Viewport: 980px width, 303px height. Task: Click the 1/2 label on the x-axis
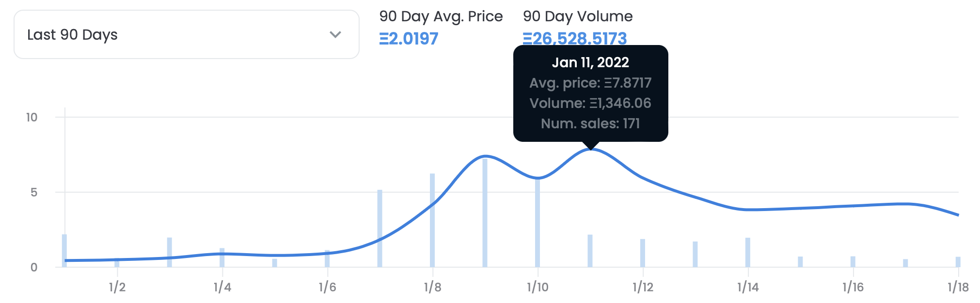[x=117, y=287]
